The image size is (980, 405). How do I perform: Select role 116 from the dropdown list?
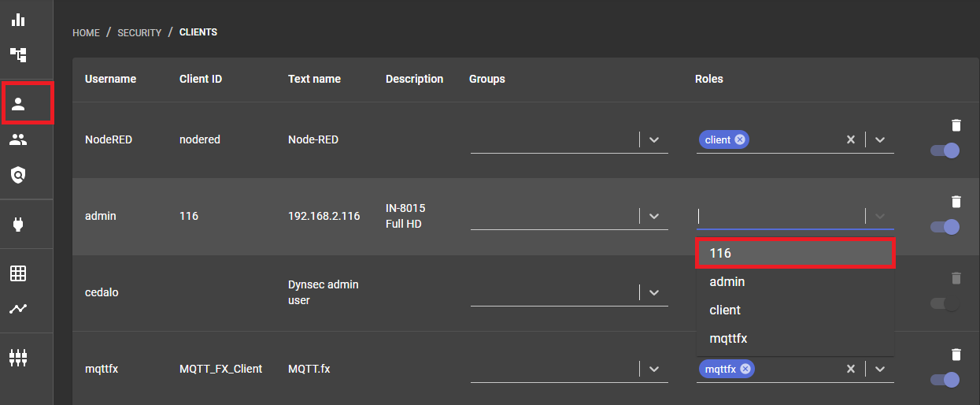(x=795, y=254)
